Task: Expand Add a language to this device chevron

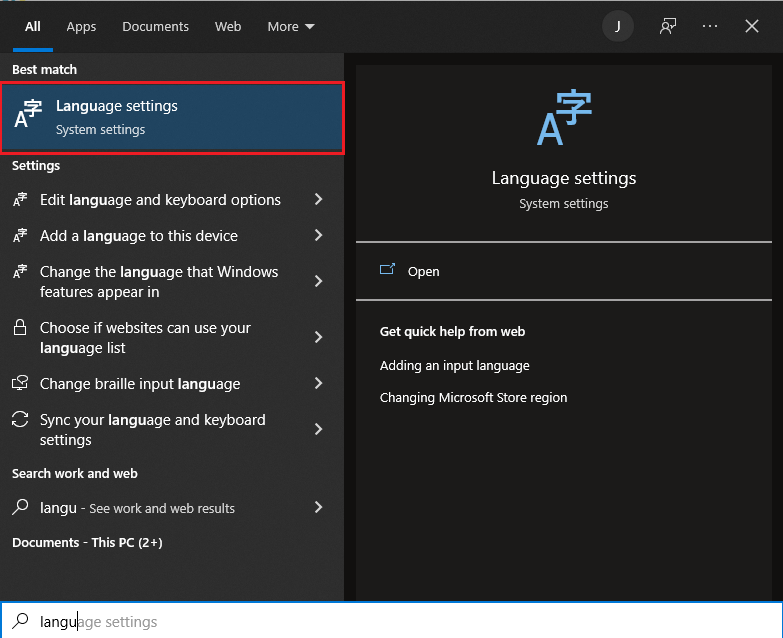Action: point(319,235)
